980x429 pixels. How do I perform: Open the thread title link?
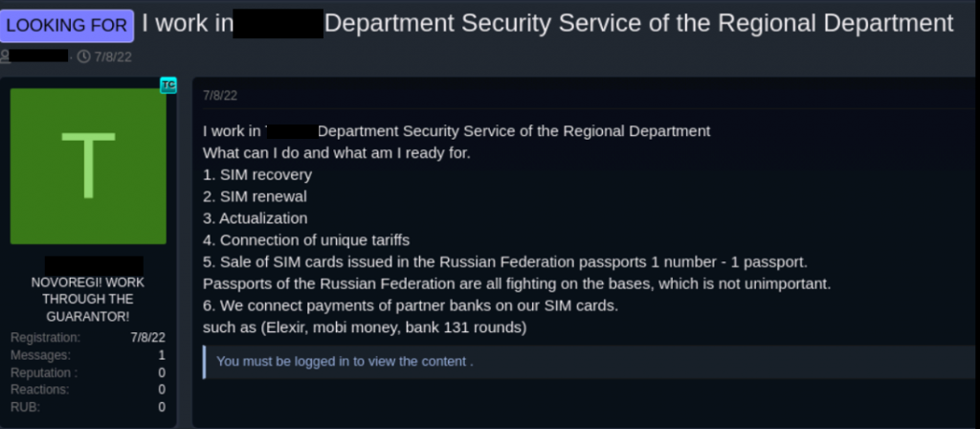[547, 24]
